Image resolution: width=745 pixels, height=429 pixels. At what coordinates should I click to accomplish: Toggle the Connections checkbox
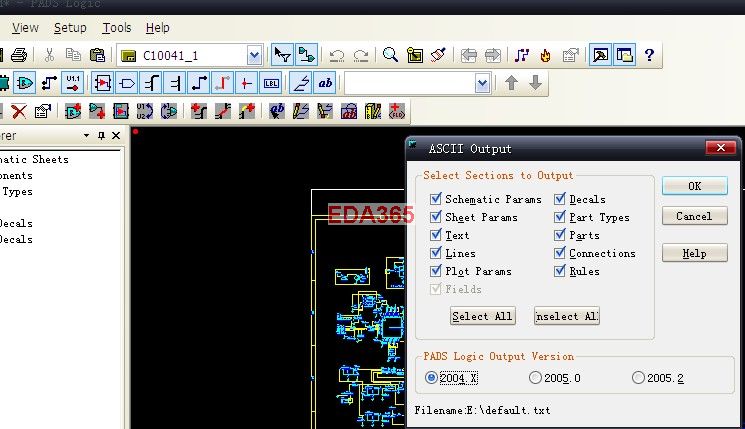point(560,253)
